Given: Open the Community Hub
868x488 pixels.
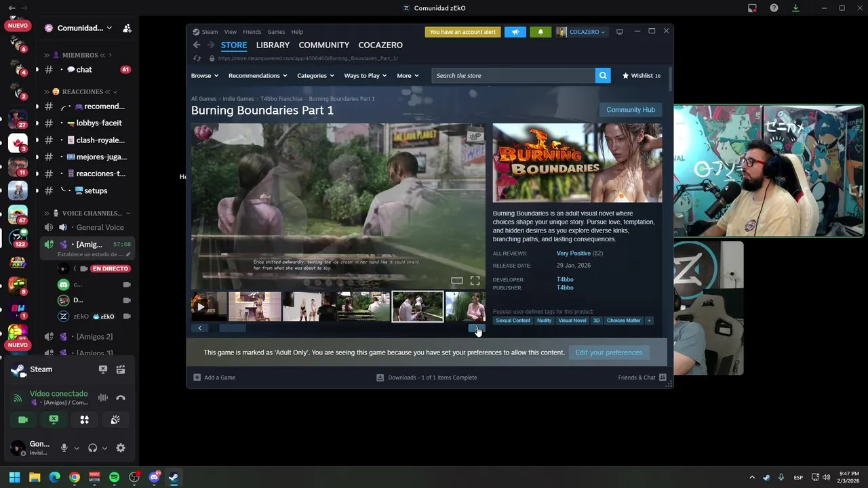Looking at the screenshot, I should click(631, 110).
